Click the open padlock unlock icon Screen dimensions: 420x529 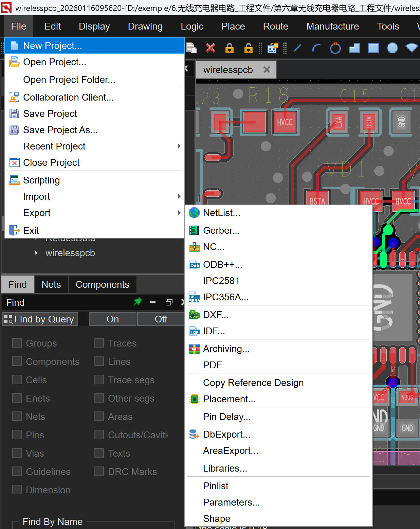click(x=249, y=48)
